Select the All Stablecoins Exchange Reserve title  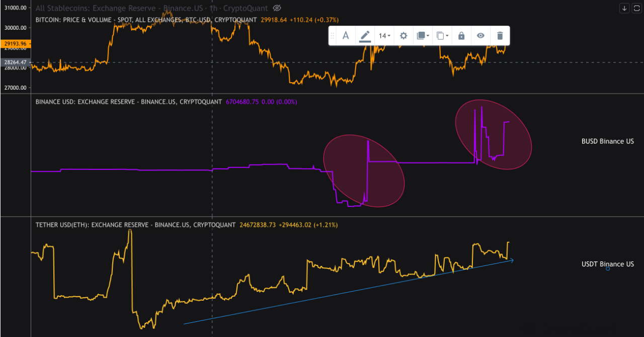click(x=151, y=8)
